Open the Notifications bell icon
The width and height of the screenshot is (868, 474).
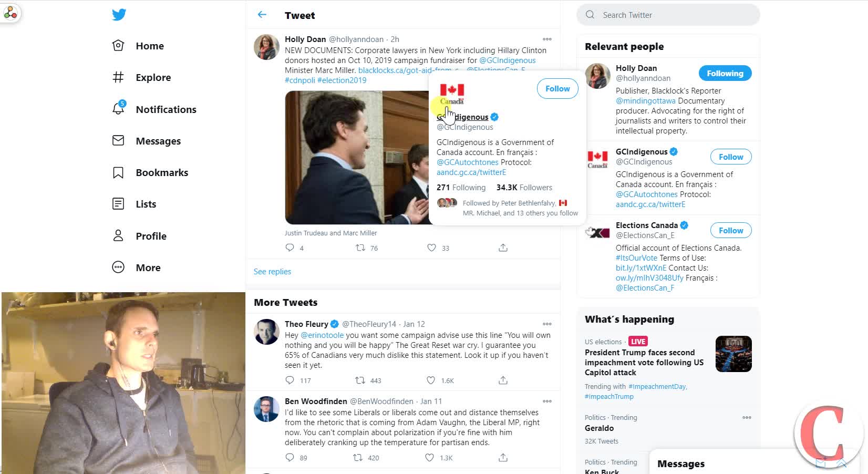(x=119, y=109)
